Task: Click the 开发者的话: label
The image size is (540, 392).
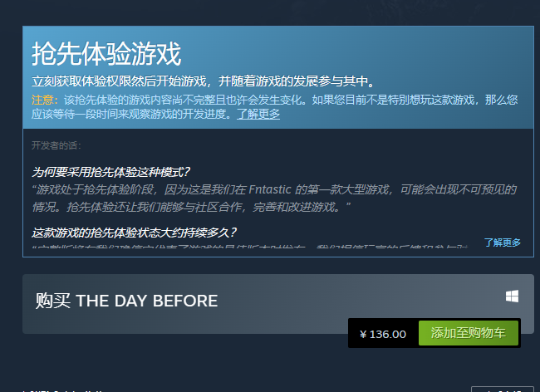Action: tap(56, 145)
